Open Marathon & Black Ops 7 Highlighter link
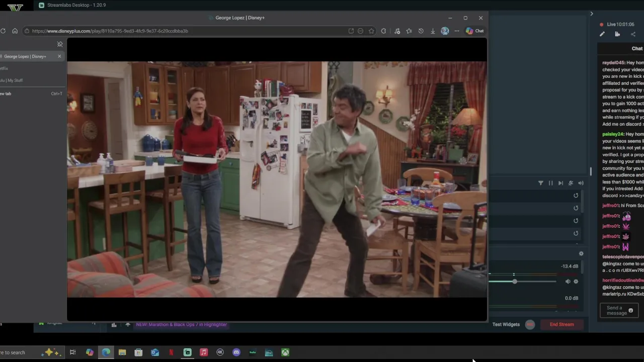 [x=181, y=324]
